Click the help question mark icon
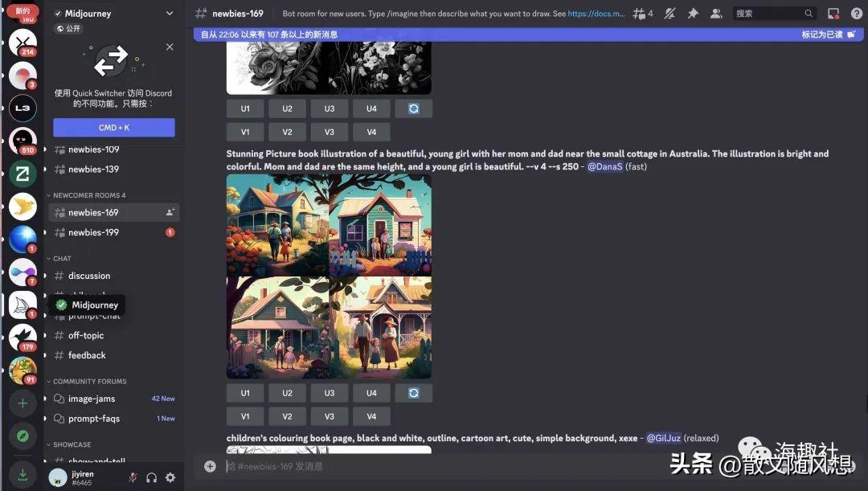868x491 pixels. [857, 14]
